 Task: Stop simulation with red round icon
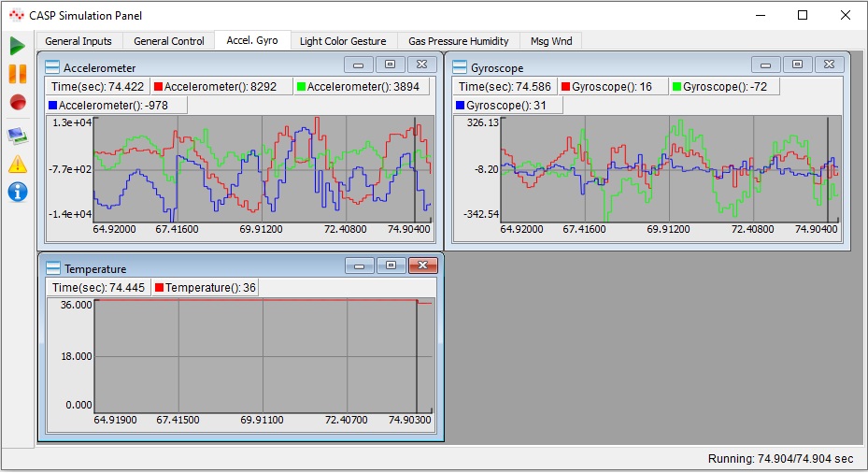pos(18,103)
